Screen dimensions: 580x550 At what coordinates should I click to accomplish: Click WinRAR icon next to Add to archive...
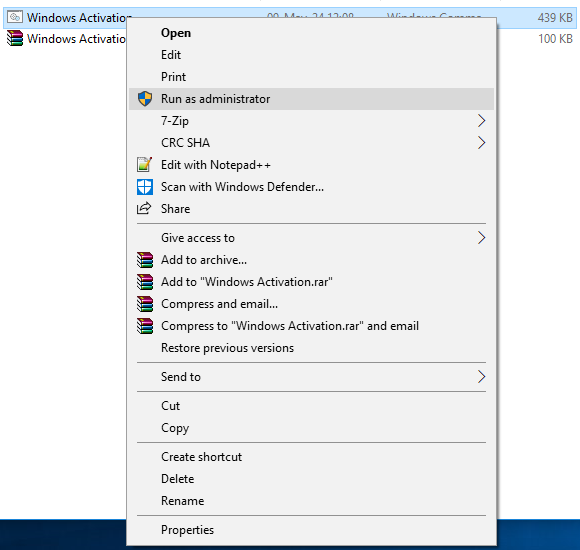click(145, 260)
